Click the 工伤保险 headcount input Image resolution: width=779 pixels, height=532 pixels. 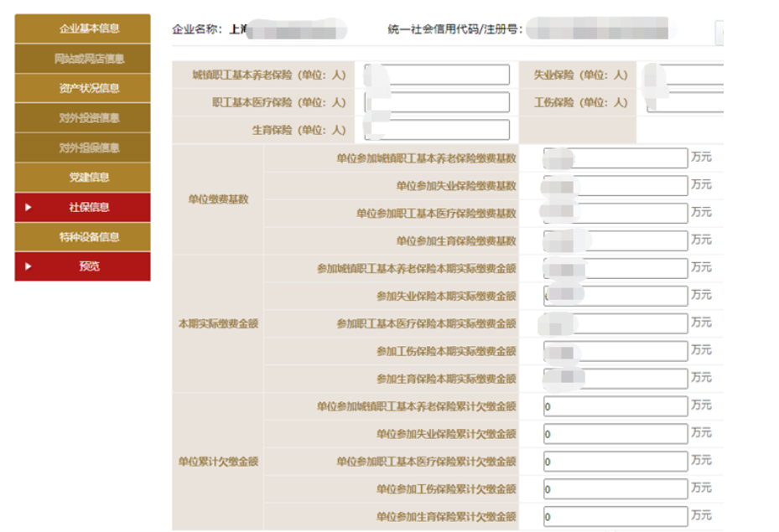684,102
